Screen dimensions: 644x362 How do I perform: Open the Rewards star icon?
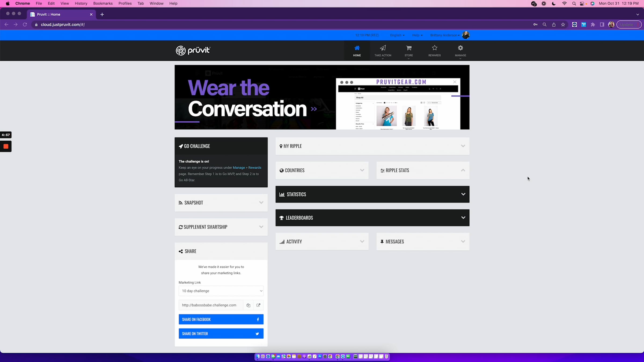434,48
